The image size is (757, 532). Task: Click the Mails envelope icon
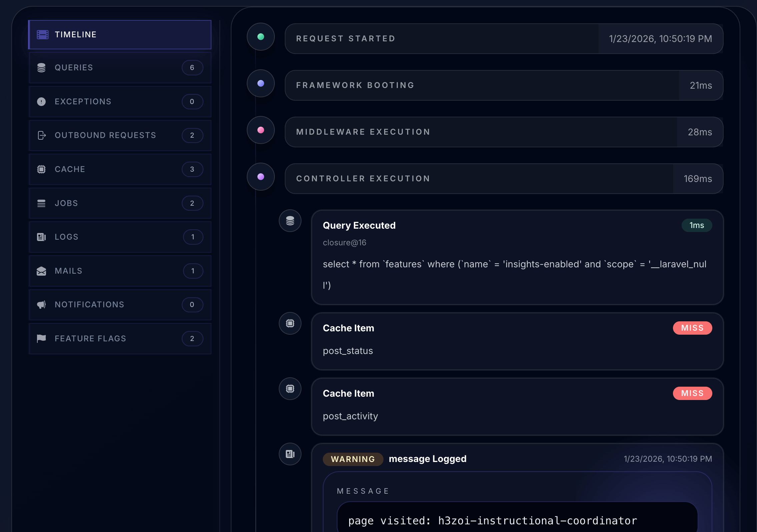pos(41,271)
